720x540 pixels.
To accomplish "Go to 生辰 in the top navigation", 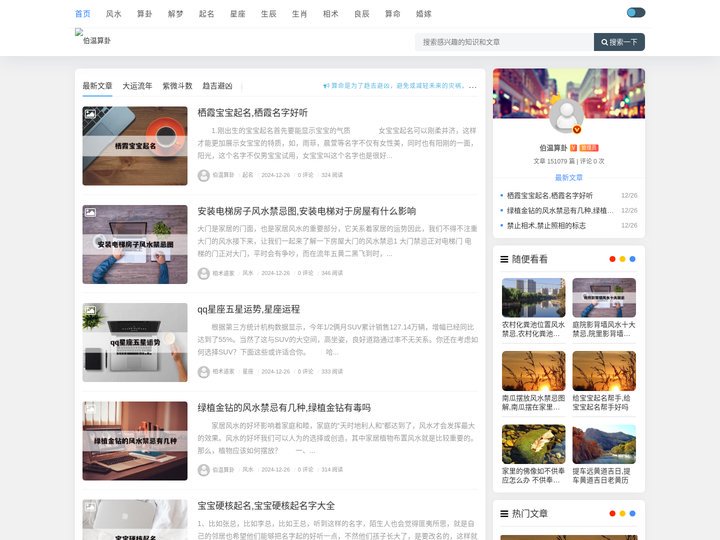I will tap(269, 14).
